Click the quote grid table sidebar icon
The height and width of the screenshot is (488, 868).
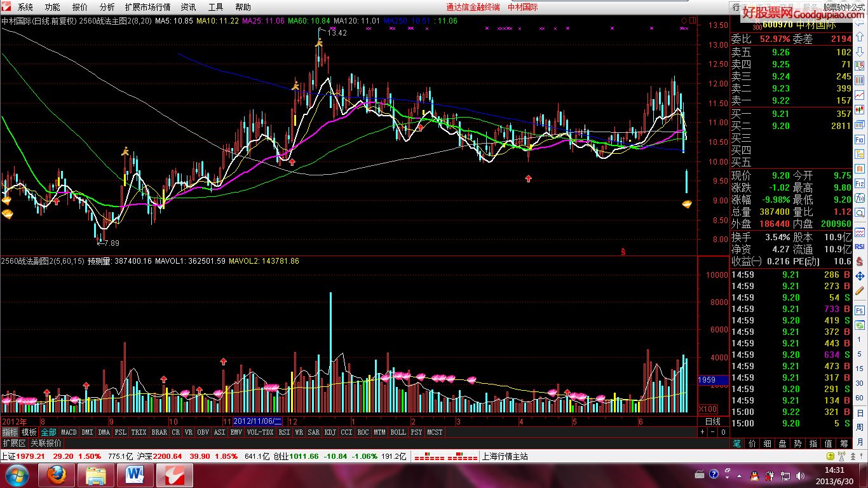pyautogui.click(x=860, y=80)
